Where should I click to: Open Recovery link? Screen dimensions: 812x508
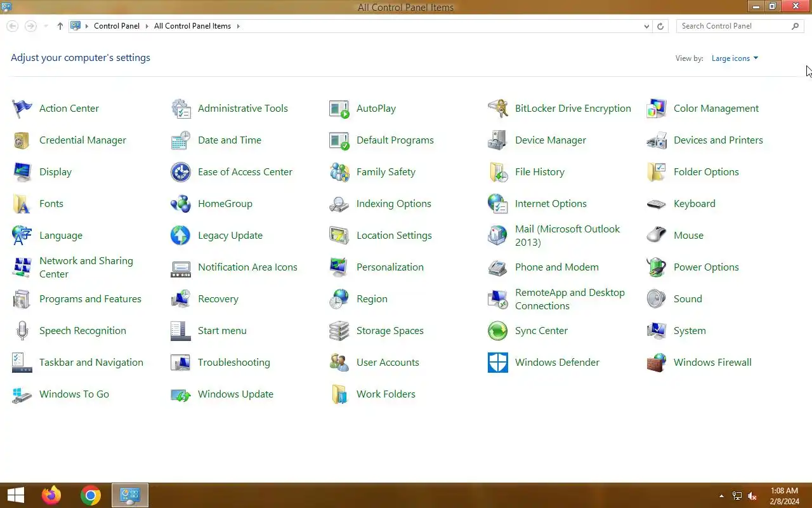point(218,299)
